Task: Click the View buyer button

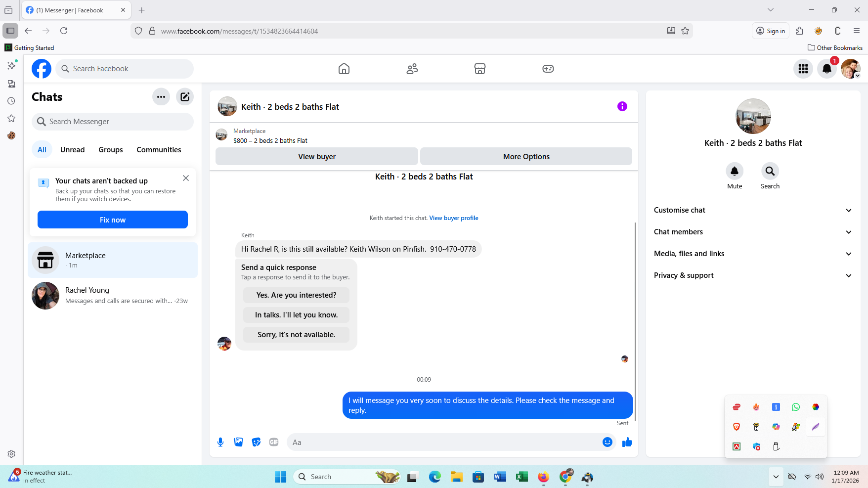Action: coord(317,156)
